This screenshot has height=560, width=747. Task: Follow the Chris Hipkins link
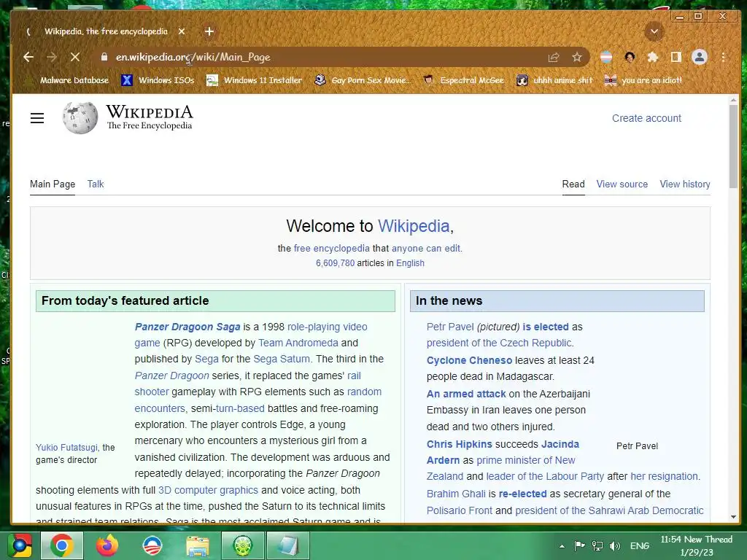[x=460, y=444]
